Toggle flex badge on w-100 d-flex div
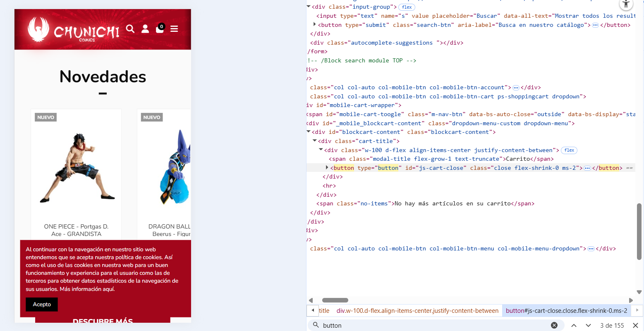The width and height of the screenshot is (644, 331). tap(569, 150)
